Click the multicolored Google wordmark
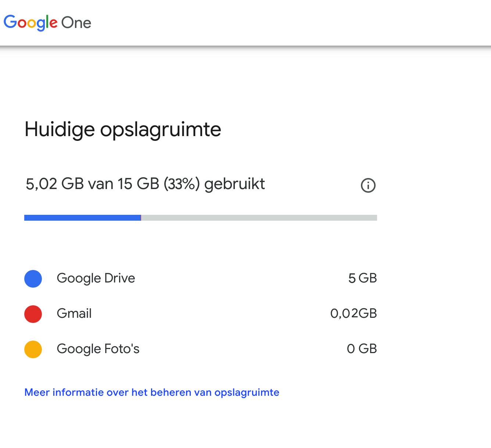 (31, 22)
